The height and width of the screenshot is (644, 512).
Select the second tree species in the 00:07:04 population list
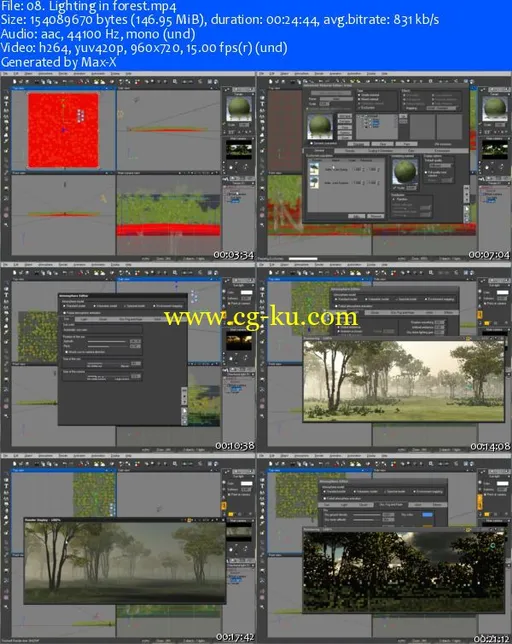pos(314,182)
